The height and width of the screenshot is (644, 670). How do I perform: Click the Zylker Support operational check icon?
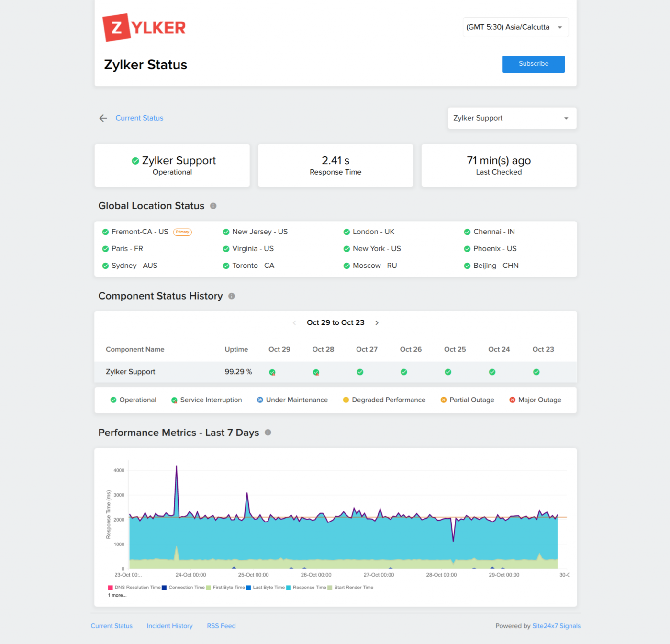point(135,161)
